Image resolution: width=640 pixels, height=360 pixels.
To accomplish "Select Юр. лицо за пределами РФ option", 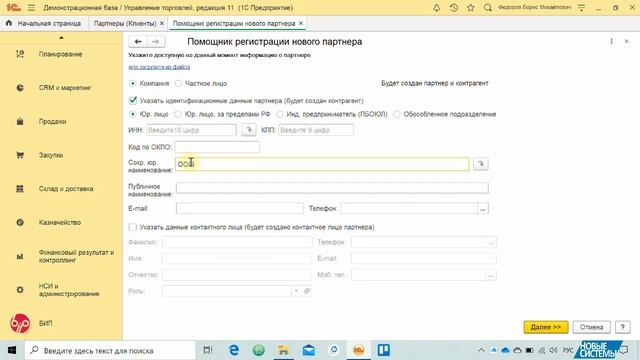I will [178, 114].
